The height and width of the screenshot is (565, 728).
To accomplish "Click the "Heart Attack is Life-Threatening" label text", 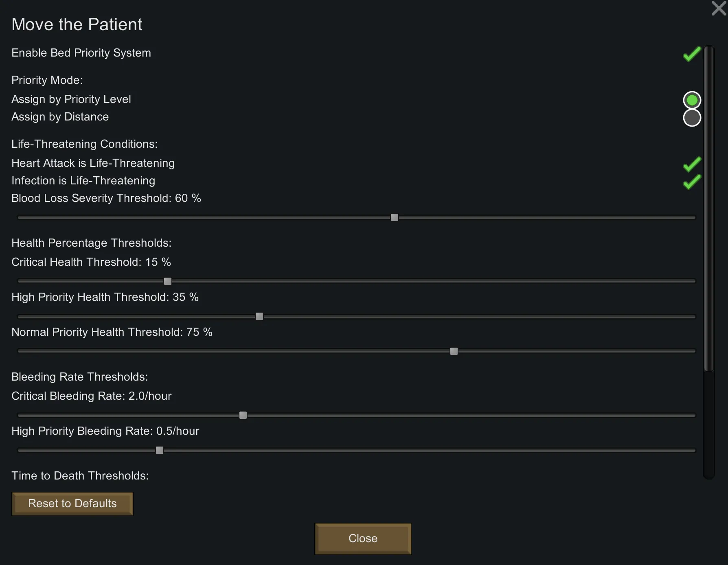I will [93, 163].
